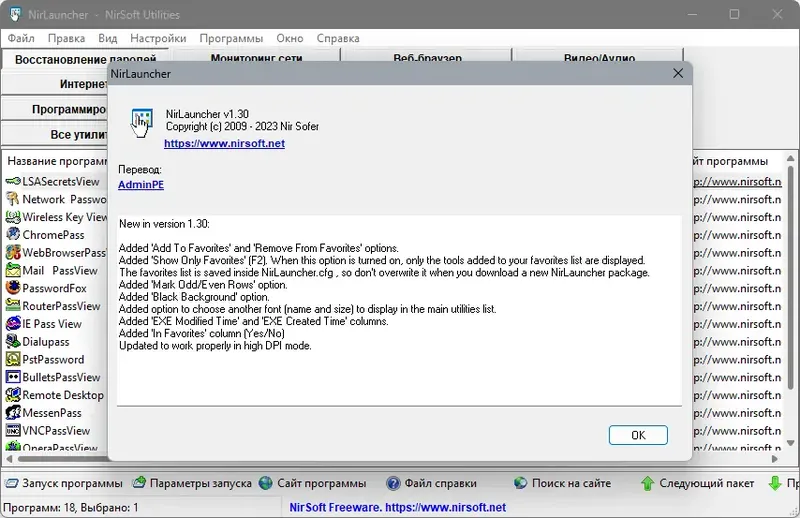Click the vertical scrollbar up arrow
The height and width of the screenshot is (518, 800).
coord(790,159)
